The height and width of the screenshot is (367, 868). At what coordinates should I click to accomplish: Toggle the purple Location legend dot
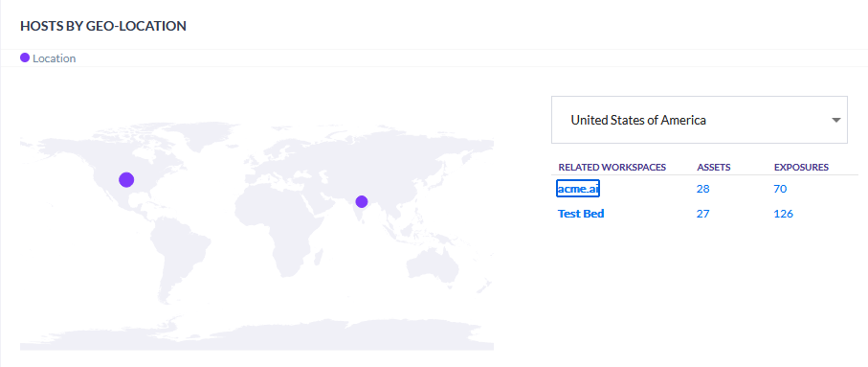click(25, 58)
